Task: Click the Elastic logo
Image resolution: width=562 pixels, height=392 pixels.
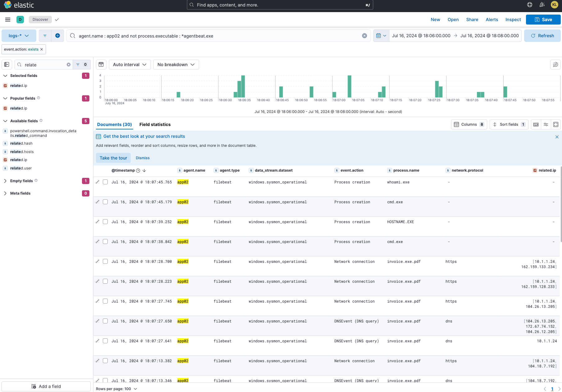Action: tap(19, 5)
